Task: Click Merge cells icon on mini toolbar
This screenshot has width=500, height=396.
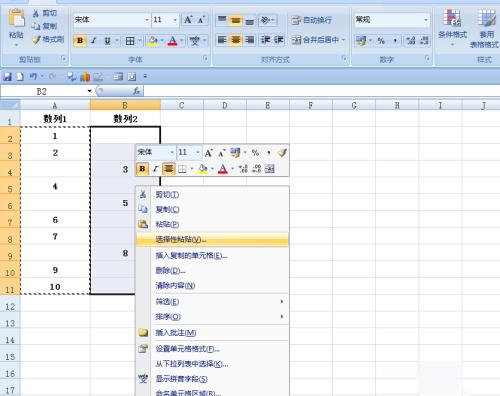Action: pos(269,169)
